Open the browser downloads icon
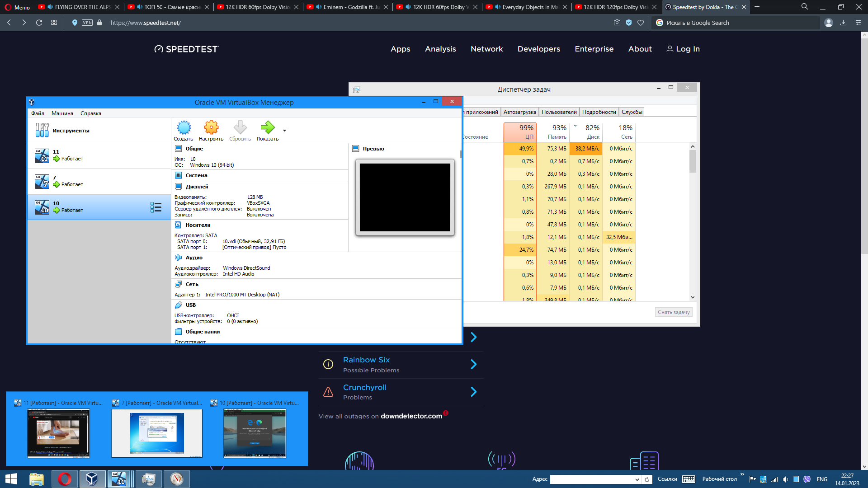 point(843,23)
